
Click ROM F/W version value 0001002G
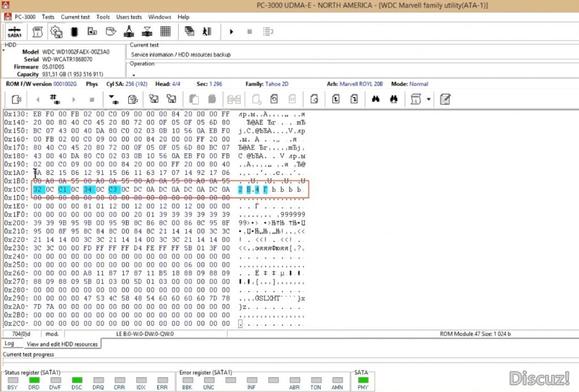(x=65, y=84)
